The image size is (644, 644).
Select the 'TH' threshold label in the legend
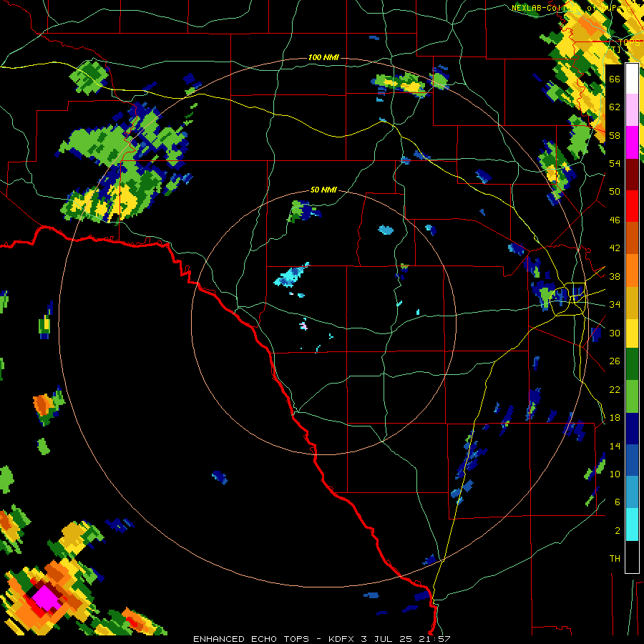615,559
